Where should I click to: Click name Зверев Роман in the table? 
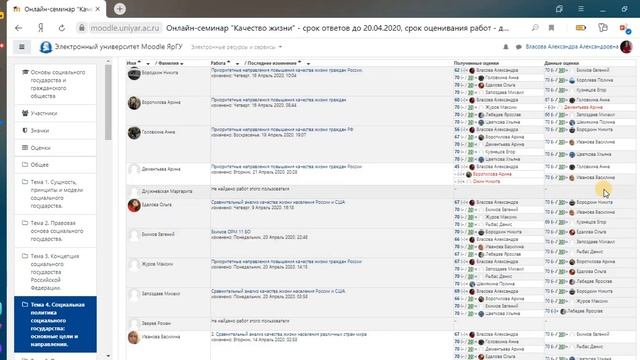click(x=156, y=323)
